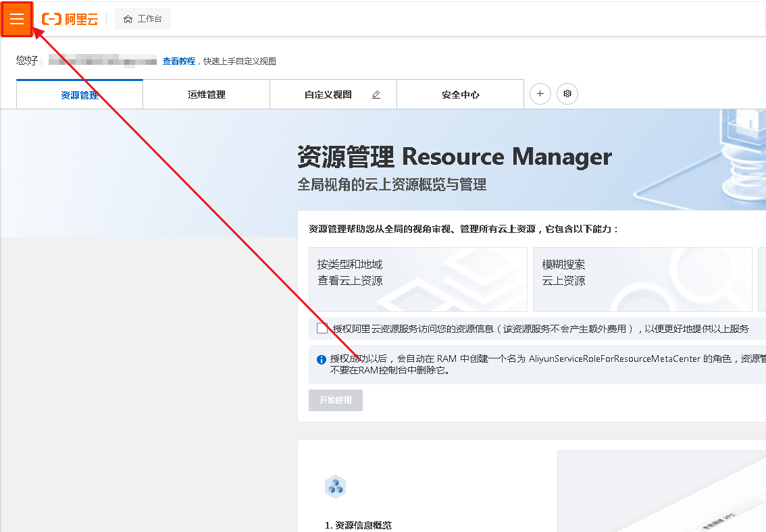The width and height of the screenshot is (766, 532).
Task: Click the AliyunServiceRoleForResourceMetaCenter role notice text
Action: [x=548, y=364]
